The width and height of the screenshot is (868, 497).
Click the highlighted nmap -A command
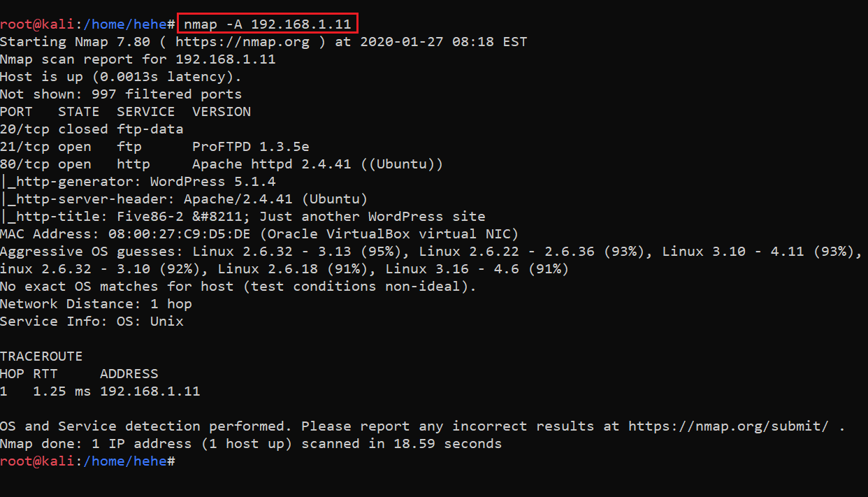point(268,24)
